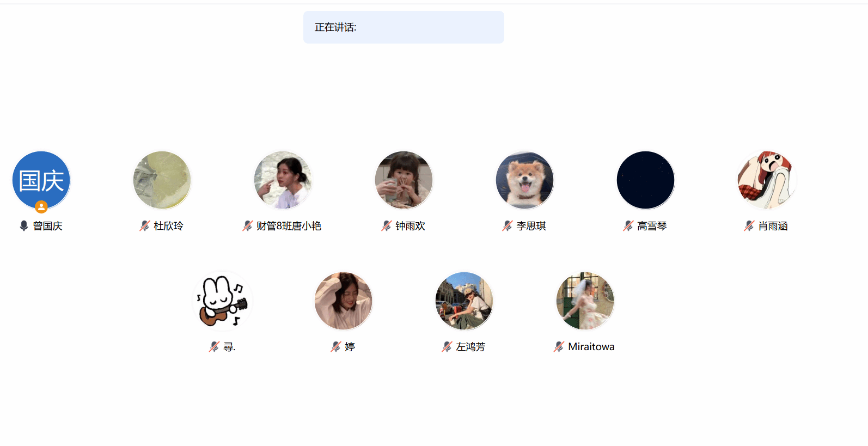Screen dimensions: 868x446
Task: Click the active microphone icon beside 曾国庆
Action: [23, 225]
